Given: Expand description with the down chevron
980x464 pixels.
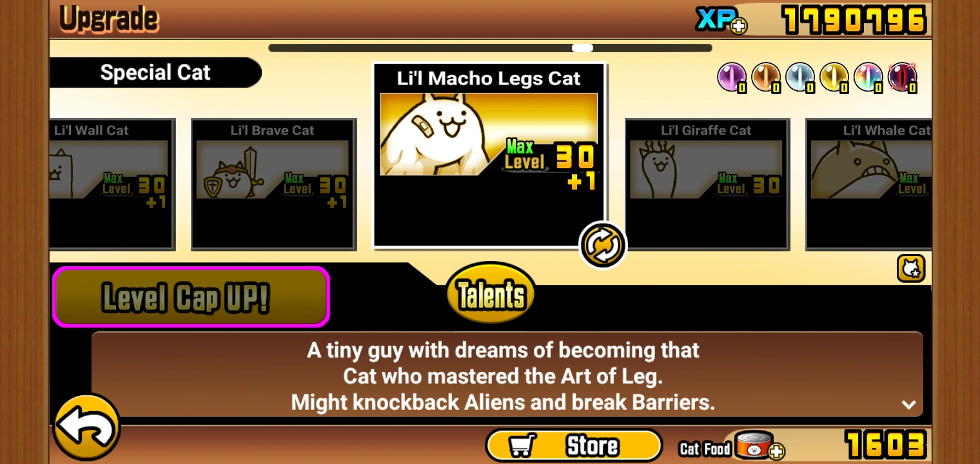Looking at the screenshot, I should pos(908,405).
